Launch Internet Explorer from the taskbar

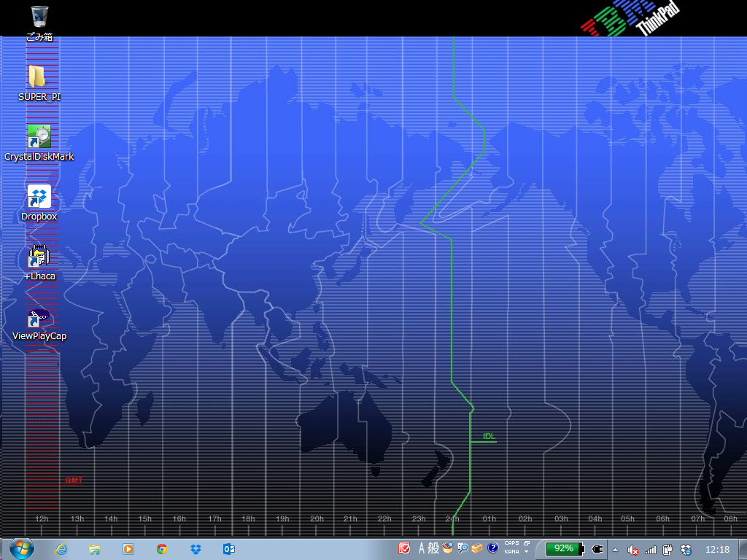click(61, 549)
